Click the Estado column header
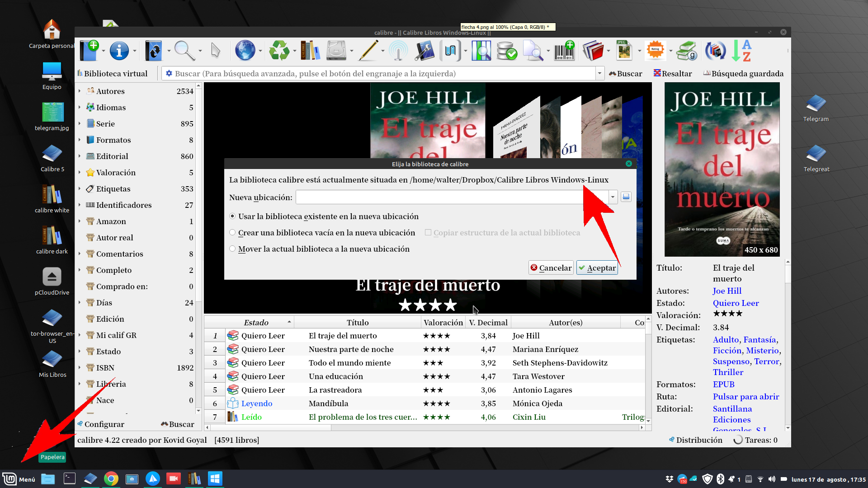The height and width of the screenshot is (488, 868). pyautogui.click(x=256, y=322)
